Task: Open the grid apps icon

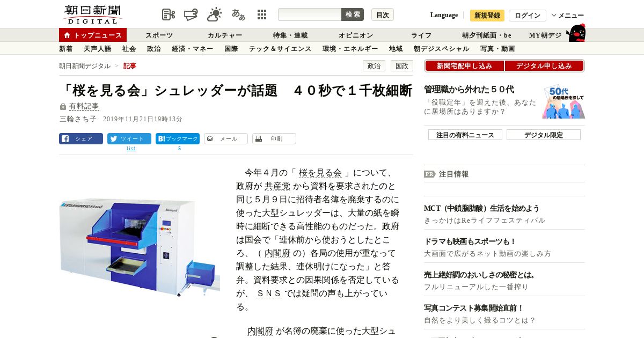Action: 262,14
